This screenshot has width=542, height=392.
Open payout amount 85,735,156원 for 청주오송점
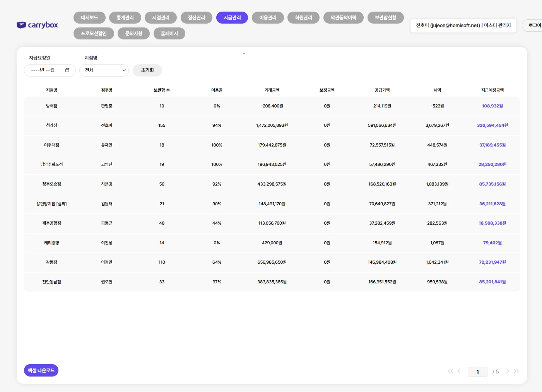coord(492,184)
